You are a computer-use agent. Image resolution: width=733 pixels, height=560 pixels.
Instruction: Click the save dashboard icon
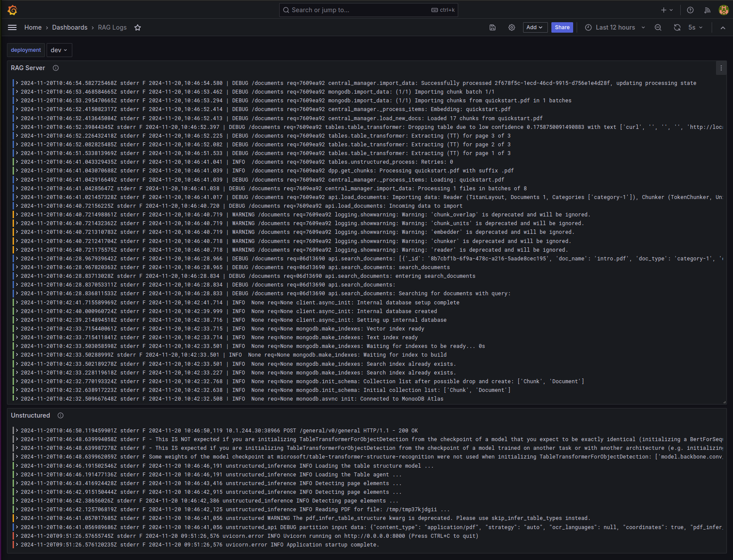click(493, 27)
